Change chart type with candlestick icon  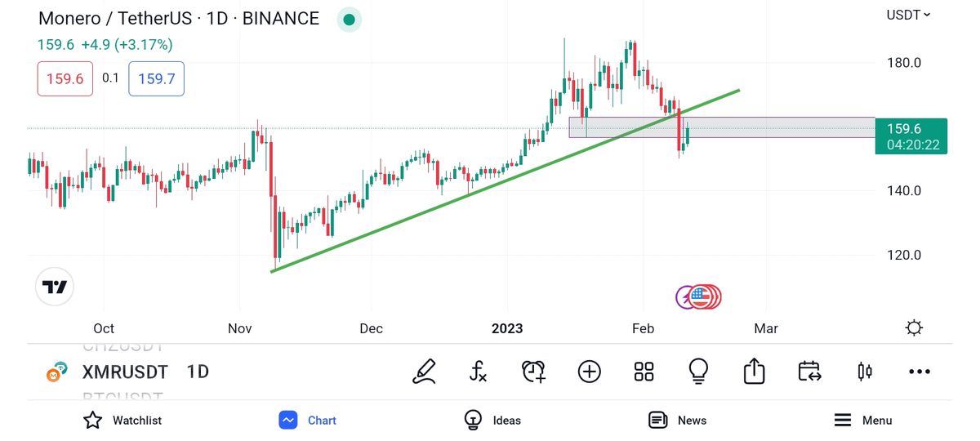click(x=864, y=372)
